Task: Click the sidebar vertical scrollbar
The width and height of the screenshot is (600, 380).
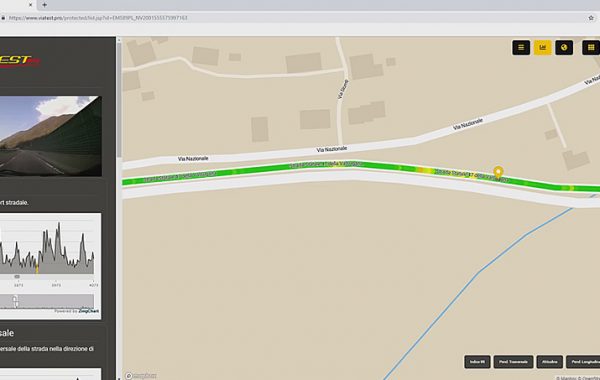Action: pyautogui.click(x=119, y=99)
